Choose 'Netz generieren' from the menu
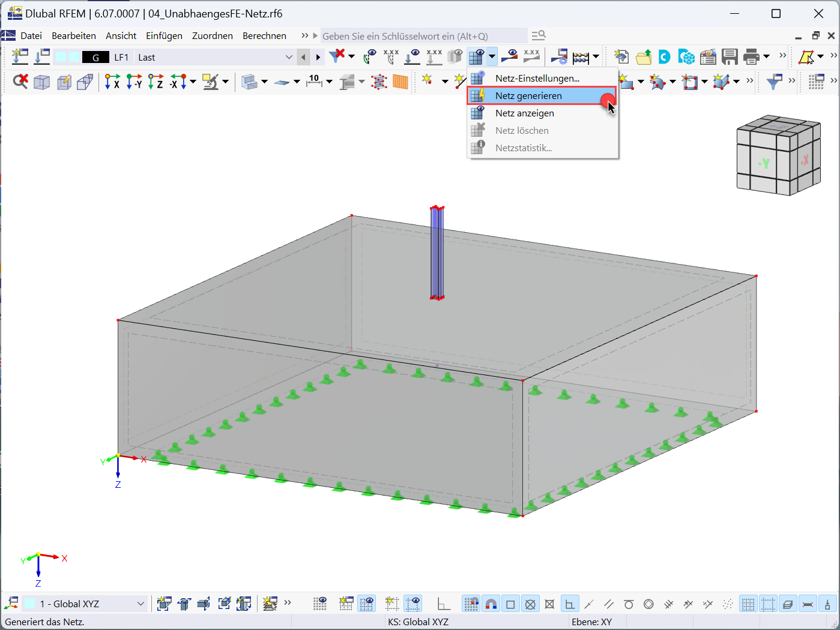840x630 pixels. click(x=528, y=95)
